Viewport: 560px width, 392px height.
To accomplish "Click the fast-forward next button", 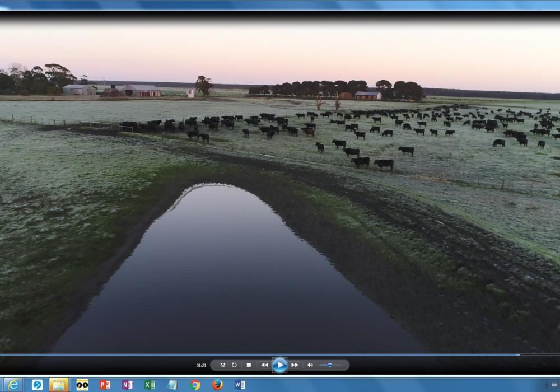I will [295, 365].
